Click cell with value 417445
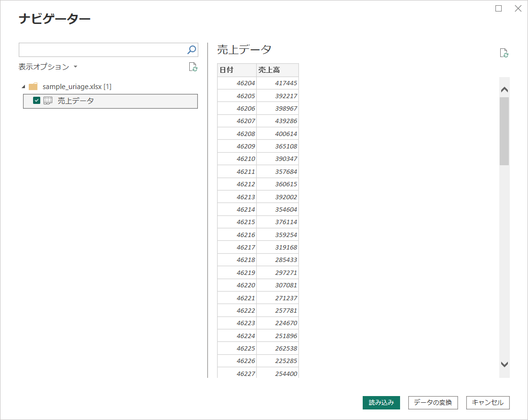The height and width of the screenshot is (420, 528). [277, 83]
